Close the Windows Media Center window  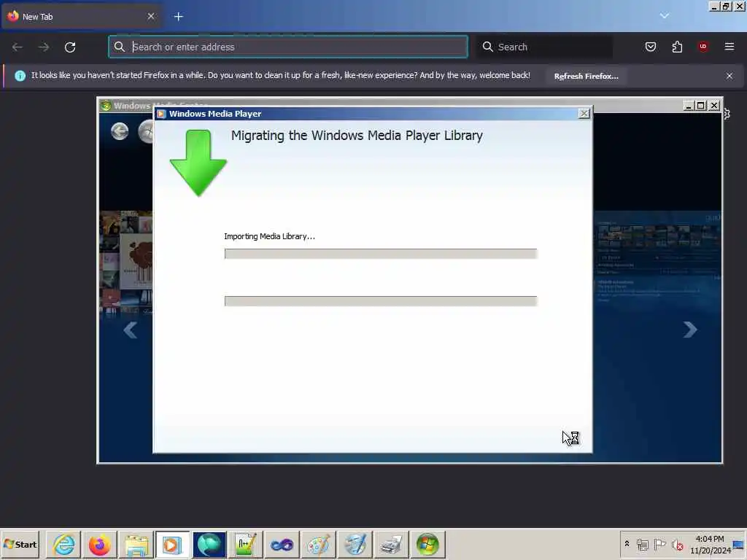[x=714, y=106]
